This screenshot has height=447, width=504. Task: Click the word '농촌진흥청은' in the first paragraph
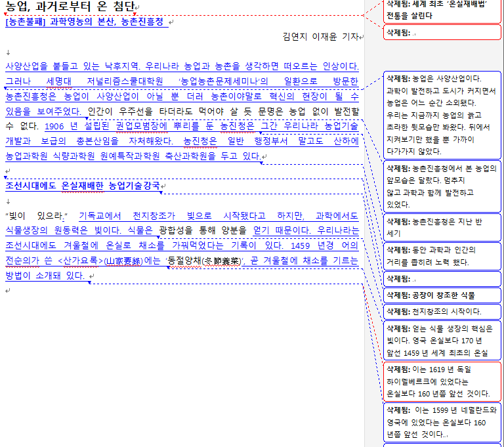point(31,96)
